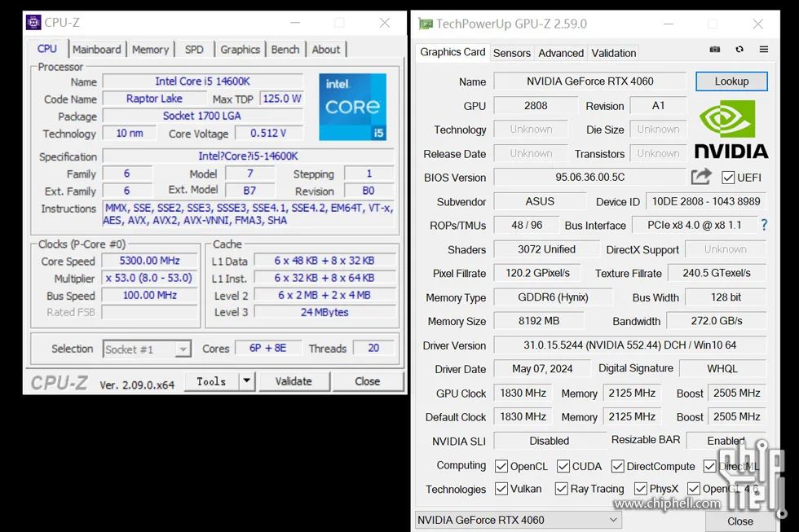The width and height of the screenshot is (799, 532).
Task: Switch to the Memory tab in CPU-Z
Action: tap(150, 50)
